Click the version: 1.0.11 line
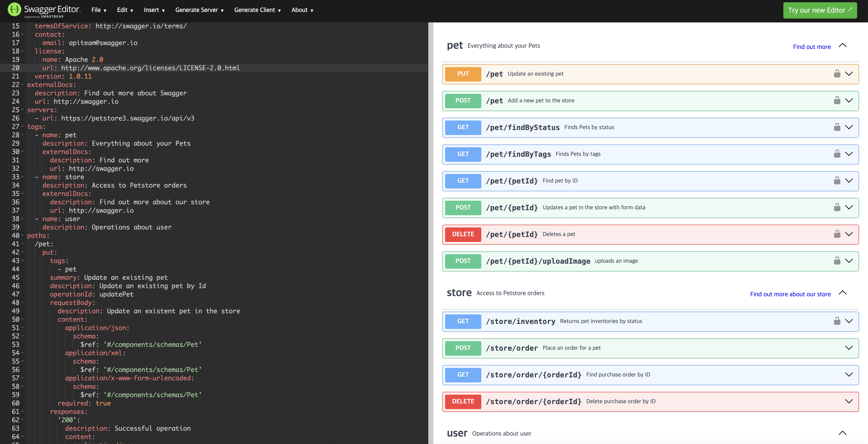 (63, 77)
